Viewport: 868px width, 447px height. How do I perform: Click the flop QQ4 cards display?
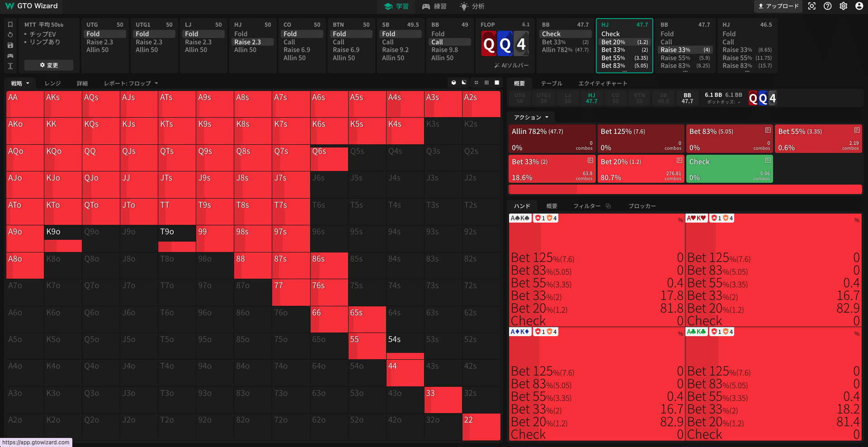click(505, 44)
